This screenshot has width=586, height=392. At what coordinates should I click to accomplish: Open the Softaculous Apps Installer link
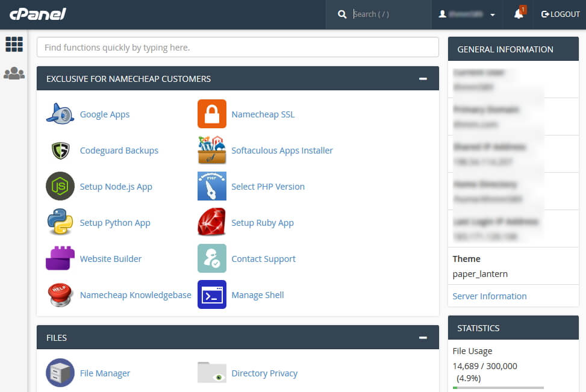pos(282,150)
